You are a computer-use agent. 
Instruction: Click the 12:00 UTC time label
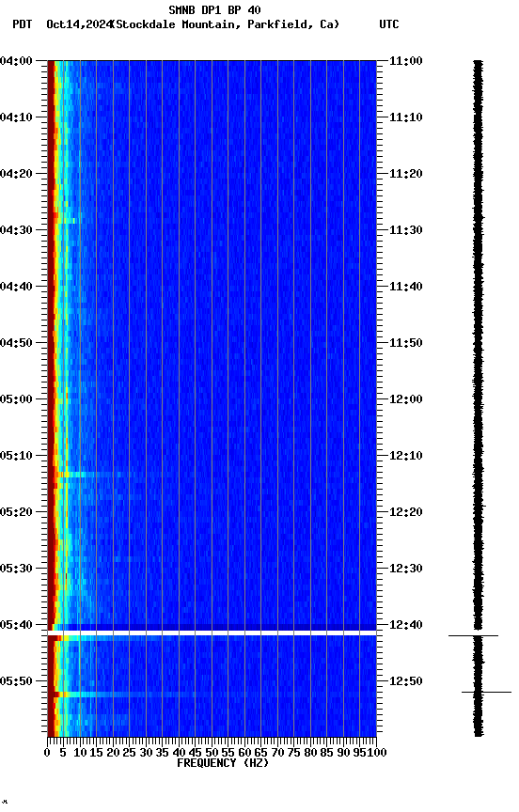406,399
